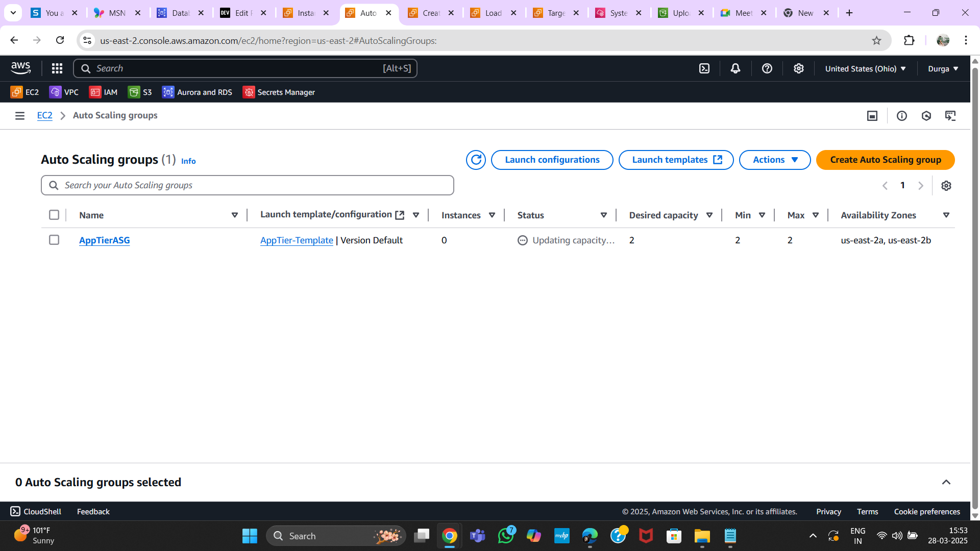980x551 pixels.
Task: Open the info panel circle icon
Action: tap(902, 116)
